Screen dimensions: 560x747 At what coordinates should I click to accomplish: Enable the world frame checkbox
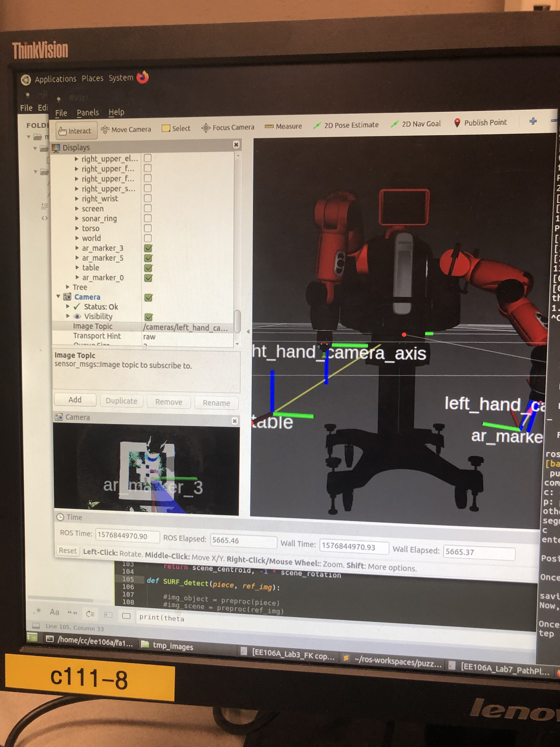[x=148, y=238]
